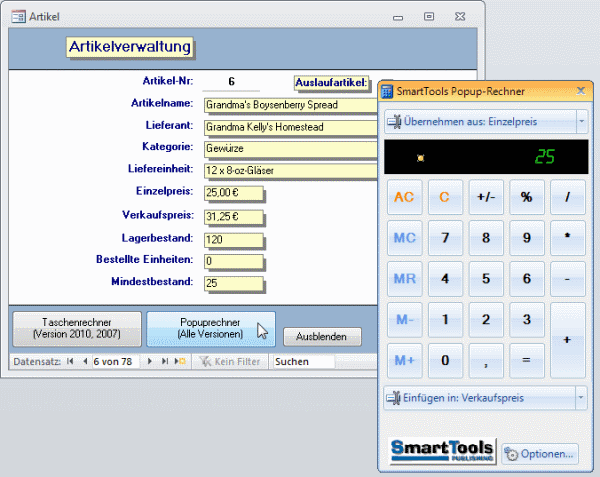600x477 pixels.
Task: Click the MC memory clear key
Action: pyautogui.click(x=404, y=238)
